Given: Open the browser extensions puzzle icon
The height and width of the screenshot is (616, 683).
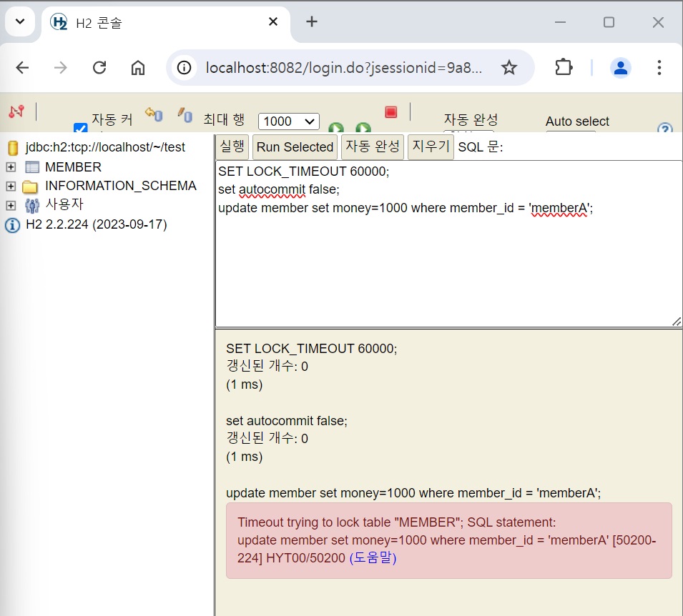Looking at the screenshot, I should pos(564,67).
